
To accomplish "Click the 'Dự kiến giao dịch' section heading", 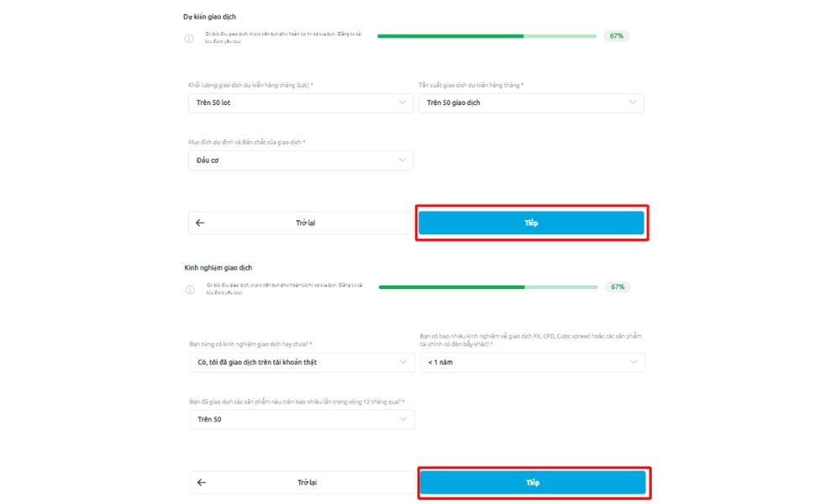I will click(210, 17).
